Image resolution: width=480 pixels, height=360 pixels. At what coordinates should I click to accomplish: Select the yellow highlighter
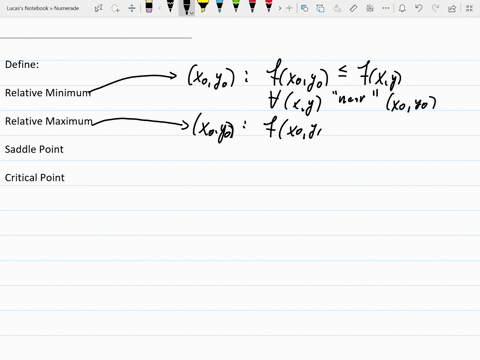click(203, 7)
